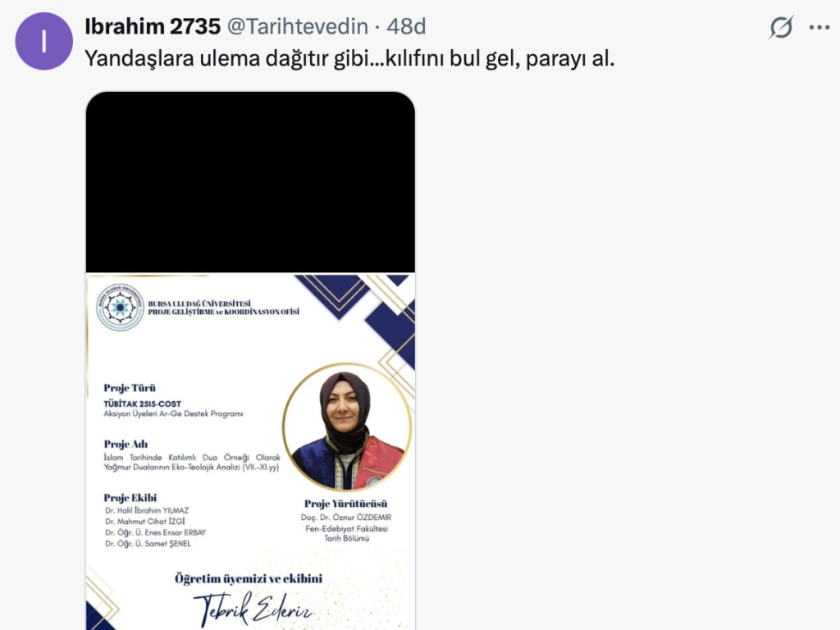Screen dimensions: 840x630
Task: Click the "PROJE GELİŞTİRME ve KOORDİNASYON OFİSİ" header text
Action: (x=223, y=312)
